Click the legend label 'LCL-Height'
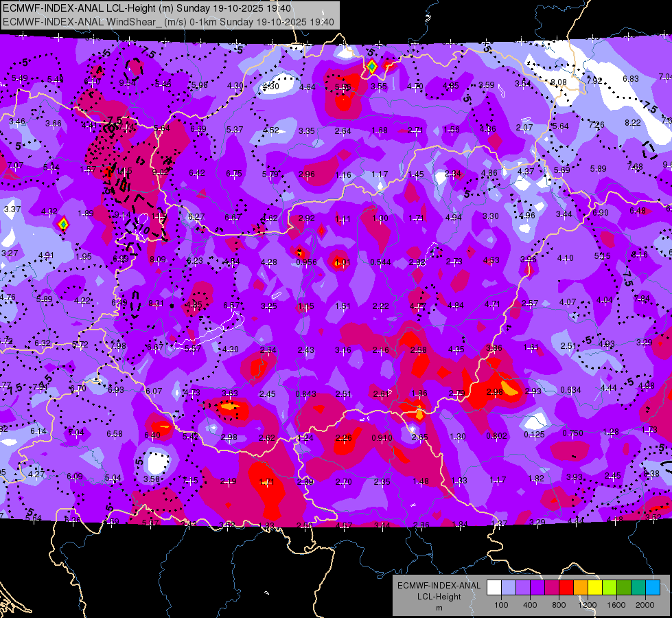Screen dimensions: 672x618 (x=439, y=597)
